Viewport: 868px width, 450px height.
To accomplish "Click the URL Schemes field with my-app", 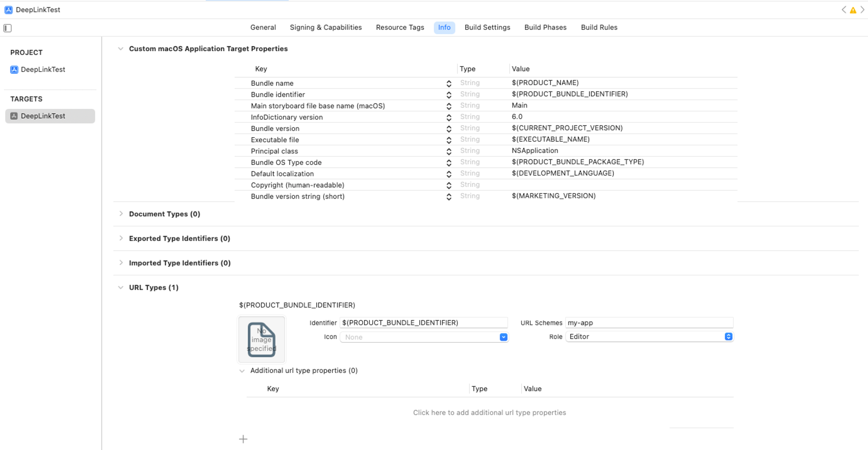I will (x=649, y=322).
